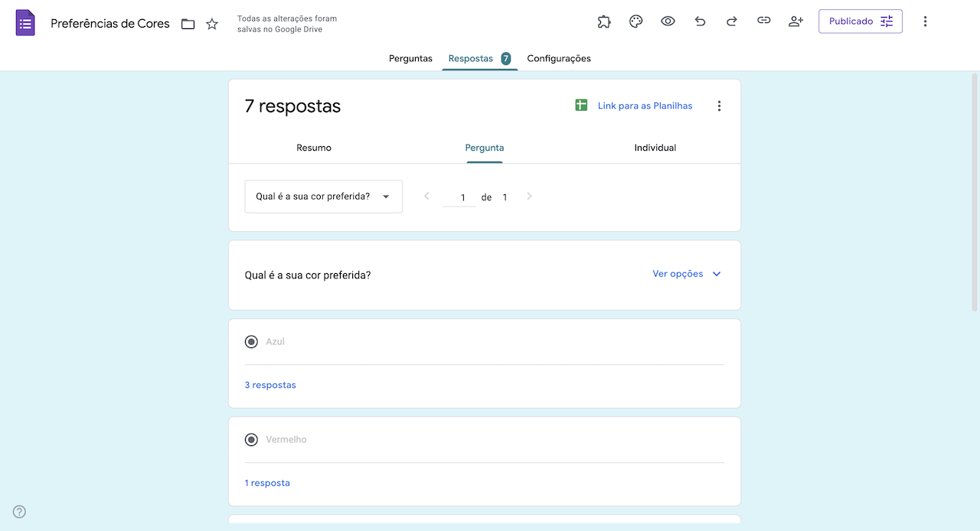Copy the form link icon
980x531 pixels.
point(763,21)
